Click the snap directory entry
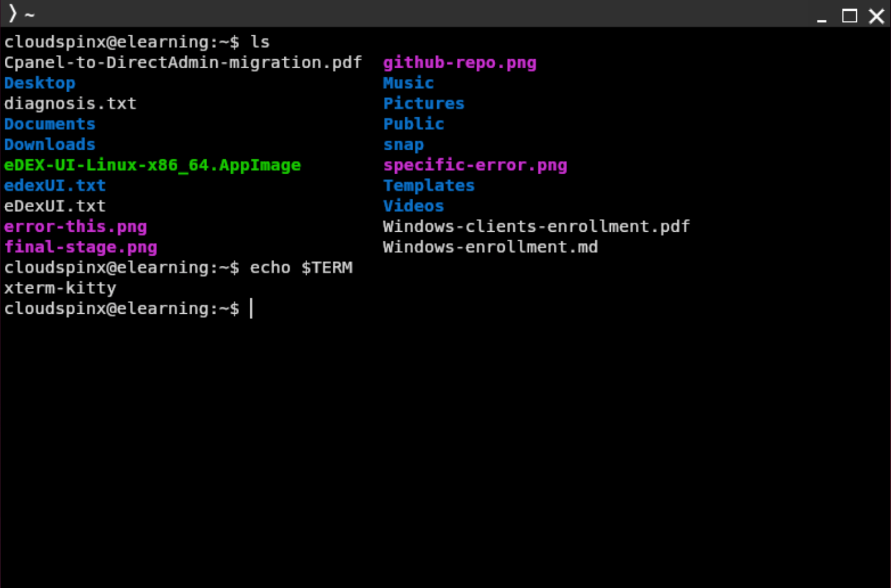The width and height of the screenshot is (891, 588). point(403,144)
